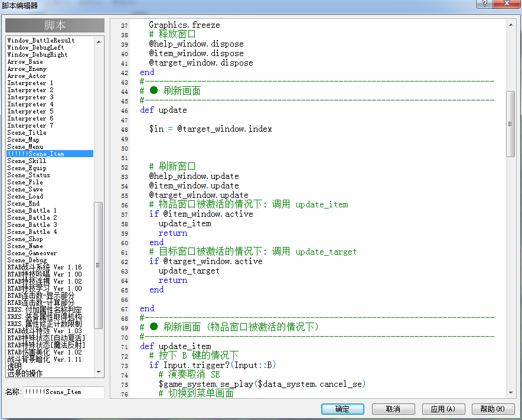Click the title bar help question mark icon
522x420 pixels.
tap(485, 4)
